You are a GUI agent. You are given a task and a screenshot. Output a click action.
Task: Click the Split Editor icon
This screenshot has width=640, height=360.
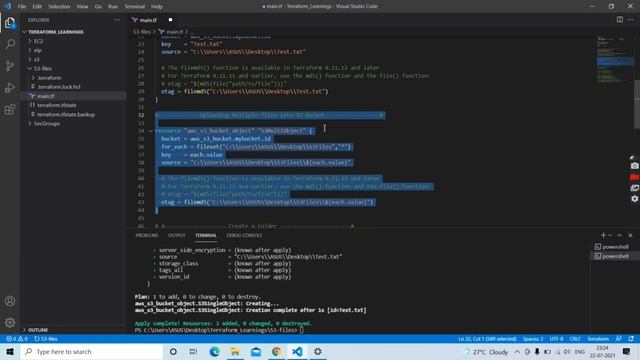(x=620, y=20)
